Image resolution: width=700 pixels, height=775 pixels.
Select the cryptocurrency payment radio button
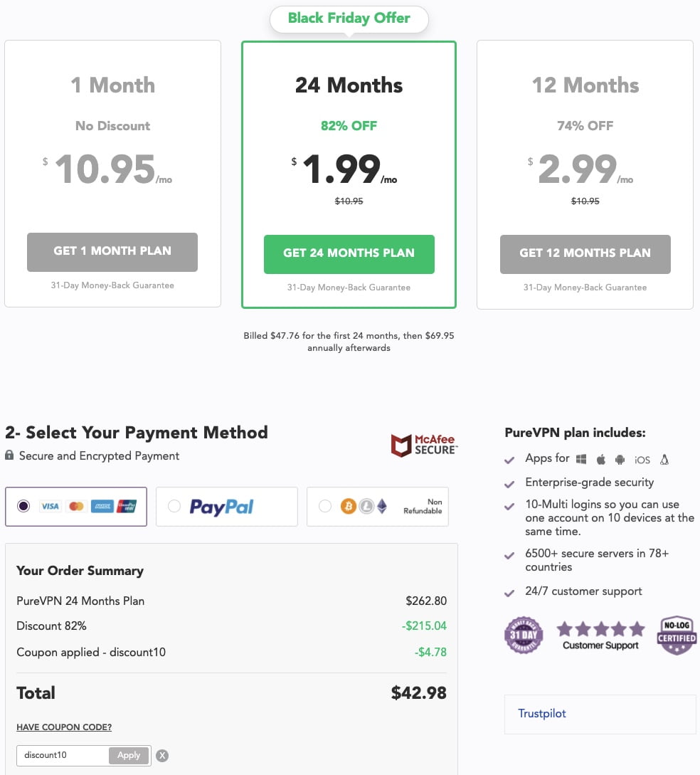[x=325, y=506]
